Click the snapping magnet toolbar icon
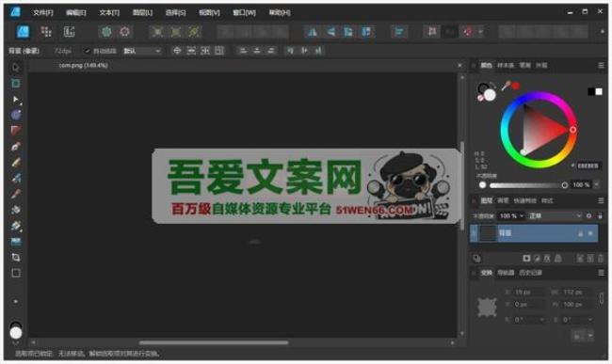The height and width of the screenshot is (364, 612). [468, 32]
